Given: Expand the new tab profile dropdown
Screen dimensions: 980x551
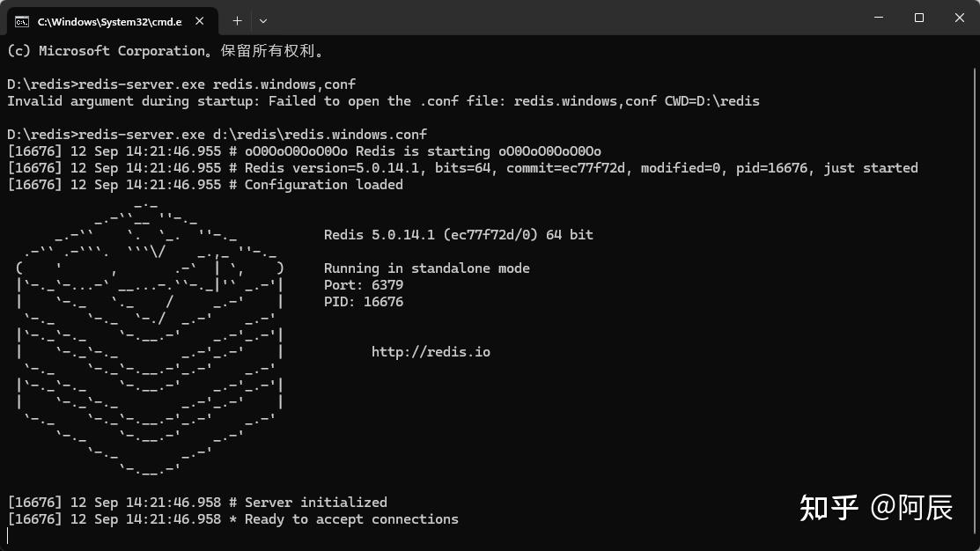Looking at the screenshot, I should click(263, 19).
